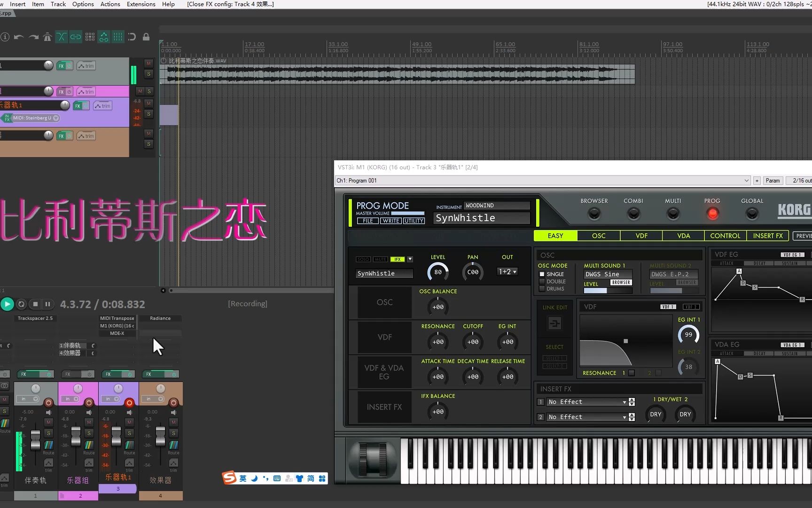Toggle Sogou English/Chinese mode 英

[243, 478]
